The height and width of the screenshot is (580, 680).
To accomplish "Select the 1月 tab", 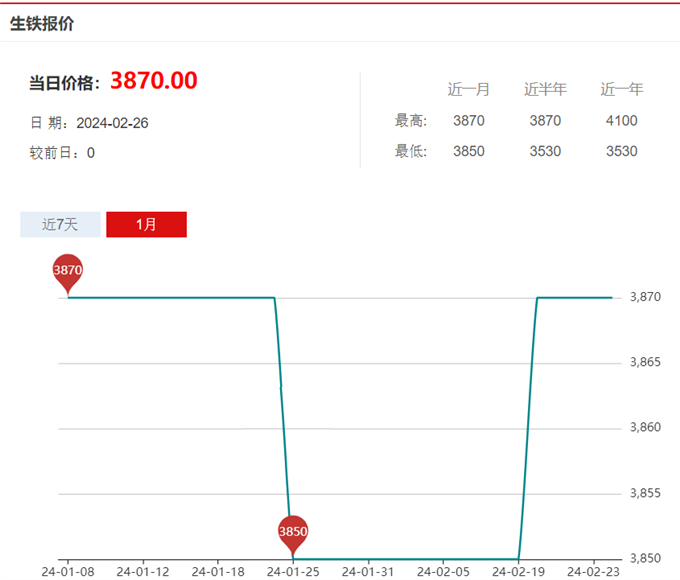I will pos(147,224).
